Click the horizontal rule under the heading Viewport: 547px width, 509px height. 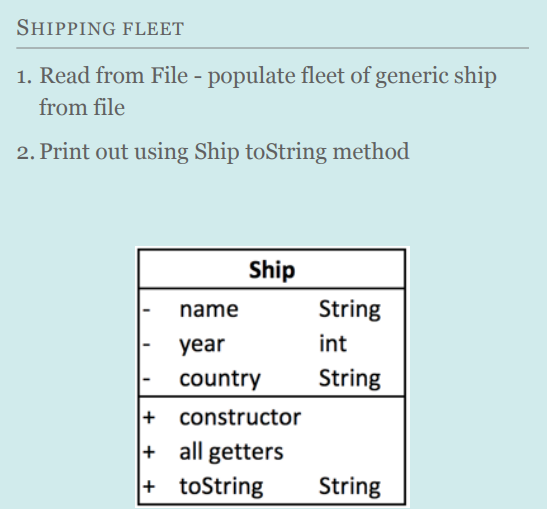click(272, 48)
